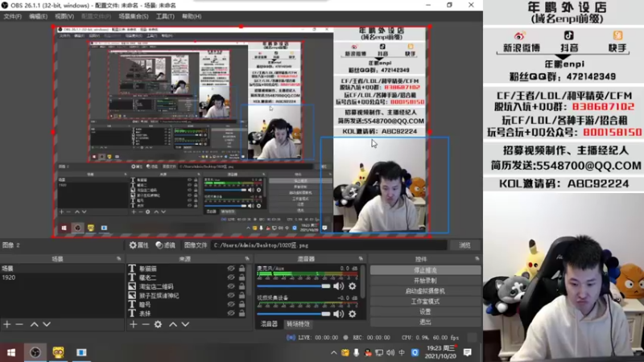
Task: Select the webcam source in preview canvas
Action: tap(385, 185)
